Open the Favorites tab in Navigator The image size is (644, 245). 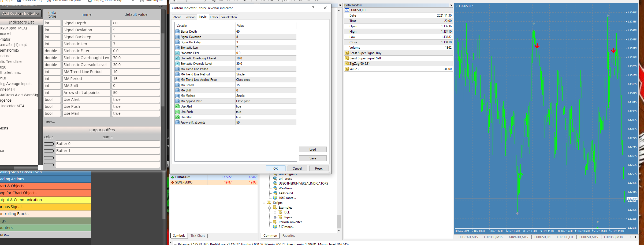(x=289, y=236)
